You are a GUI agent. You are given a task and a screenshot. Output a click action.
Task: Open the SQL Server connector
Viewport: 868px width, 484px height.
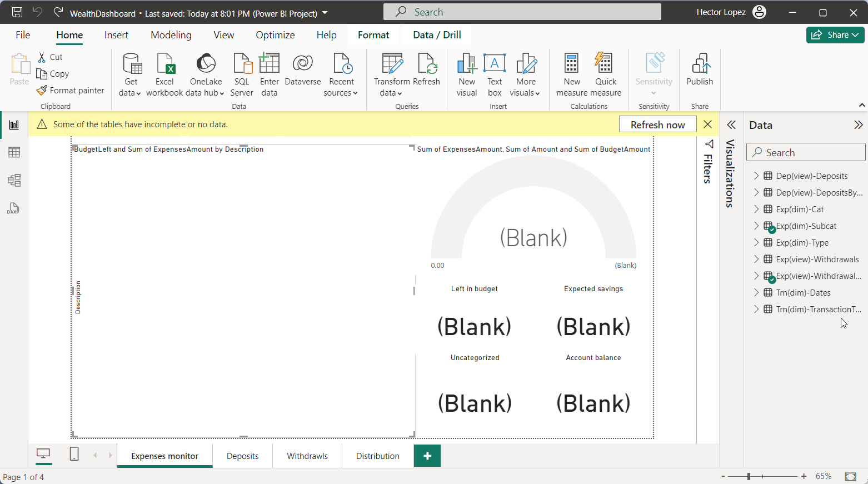242,74
